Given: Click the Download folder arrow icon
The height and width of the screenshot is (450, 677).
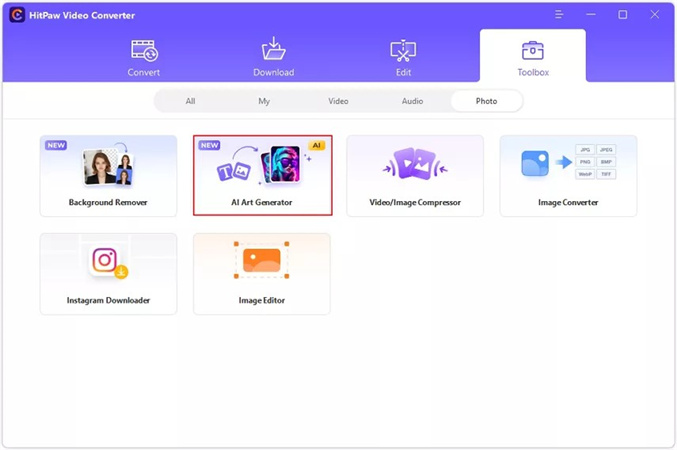Looking at the screenshot, I should point(274,48).
